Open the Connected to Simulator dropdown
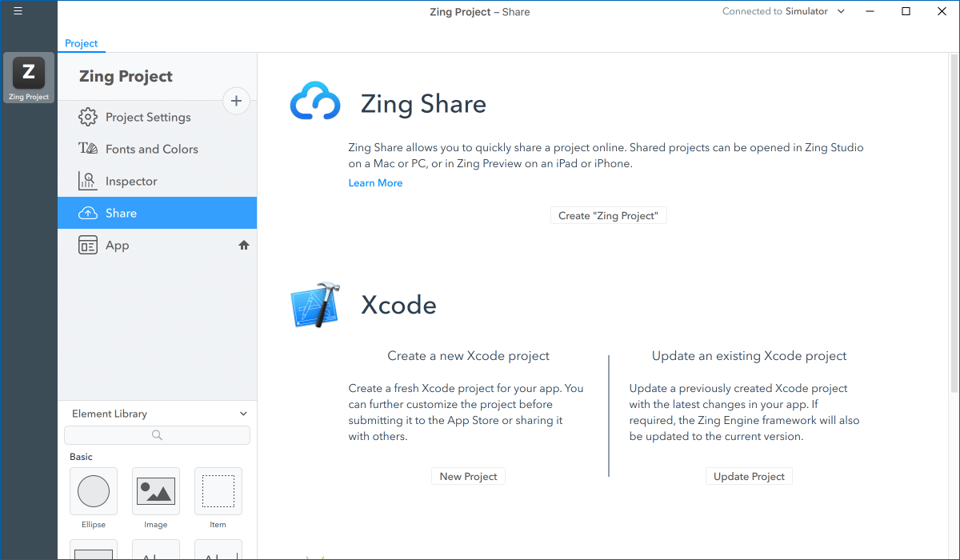The image size is (960, 560). pyautogui.click(x=783, y=12)
